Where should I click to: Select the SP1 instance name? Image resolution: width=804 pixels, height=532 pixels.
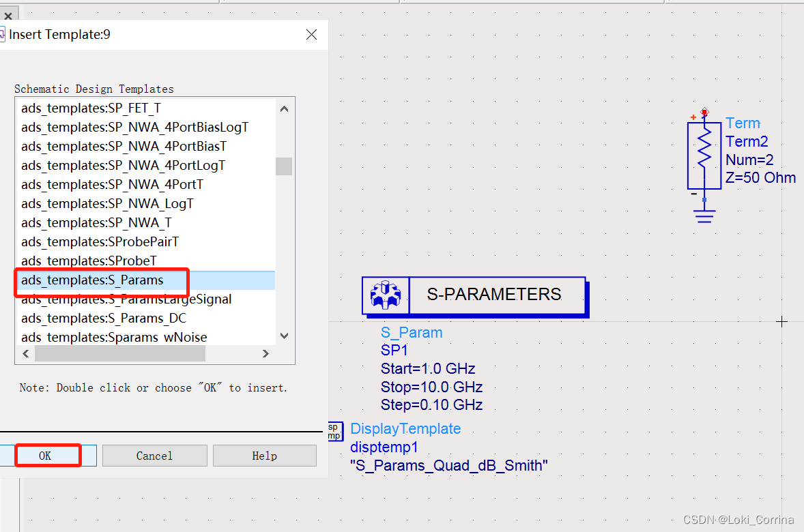tap(394, 351)
